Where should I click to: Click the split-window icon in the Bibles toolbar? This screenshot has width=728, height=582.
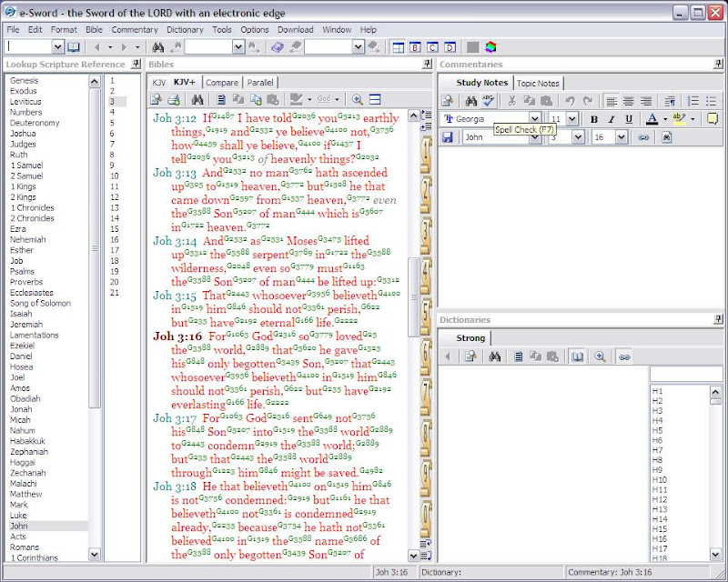pyautogui.click(x=375, y=99)
